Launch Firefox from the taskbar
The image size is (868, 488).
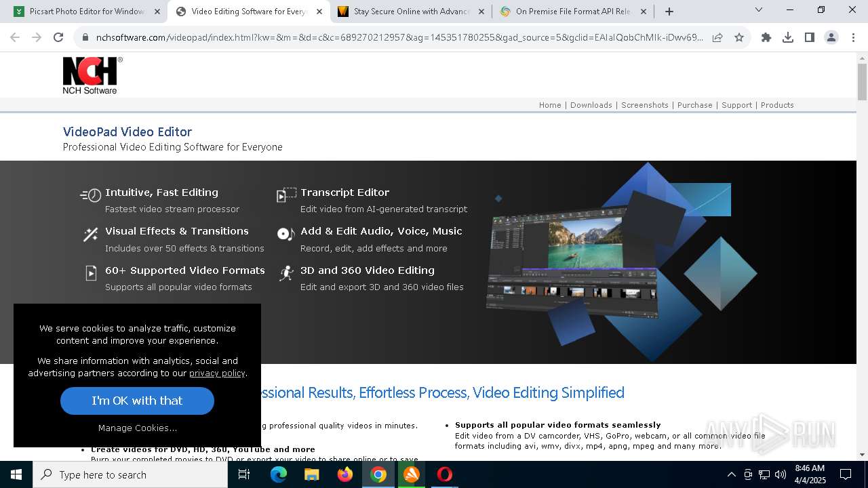pyautogui.click(x=344, y=474)
